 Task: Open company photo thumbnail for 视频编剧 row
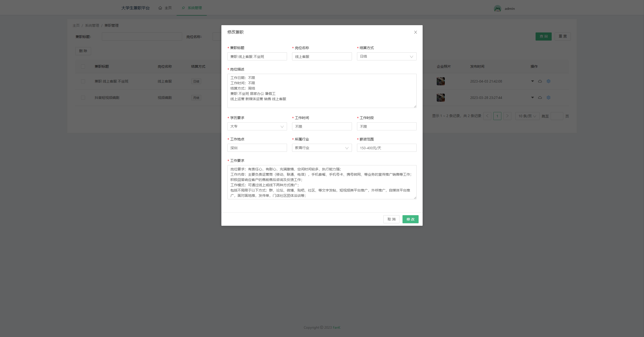click(x=440, y=98)
